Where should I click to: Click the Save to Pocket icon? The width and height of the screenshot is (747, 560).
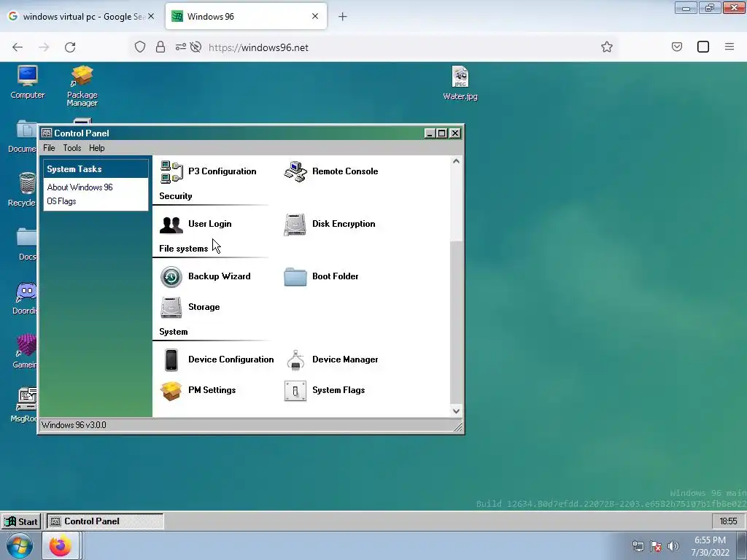click(x=677, y=47)
